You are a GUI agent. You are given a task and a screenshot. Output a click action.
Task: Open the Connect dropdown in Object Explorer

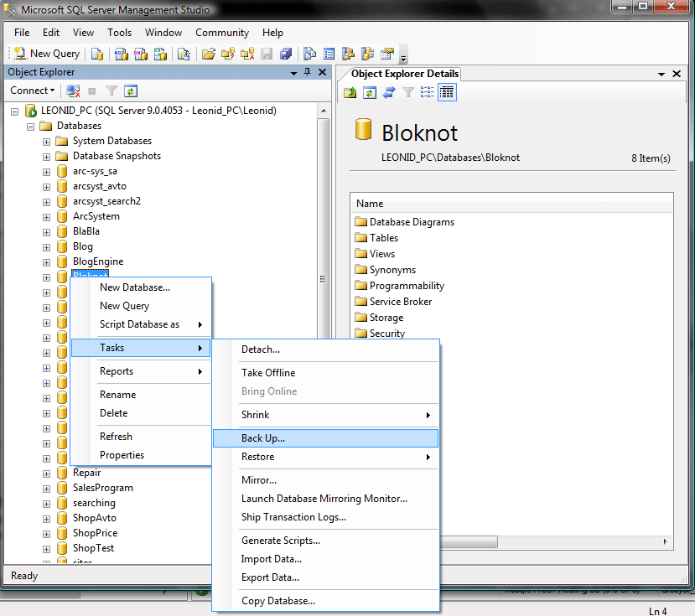point(33,91)
